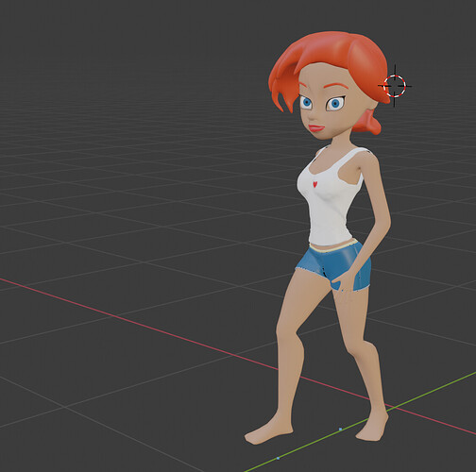
Task: Click the character's left blue eye
Action: click(x=335, y=104)
